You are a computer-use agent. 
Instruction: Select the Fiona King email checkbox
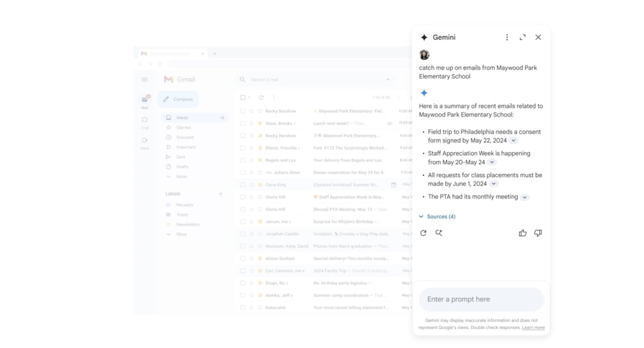coord(243,185)
